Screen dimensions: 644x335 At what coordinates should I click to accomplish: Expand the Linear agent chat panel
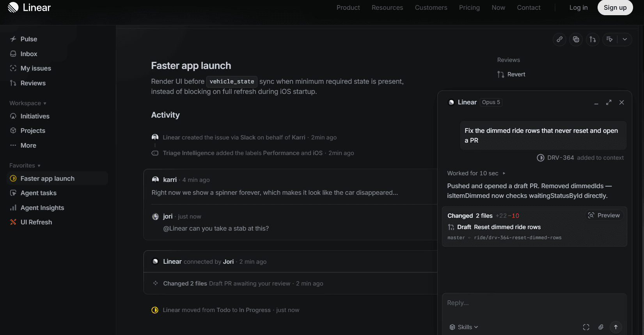[609, 102]
